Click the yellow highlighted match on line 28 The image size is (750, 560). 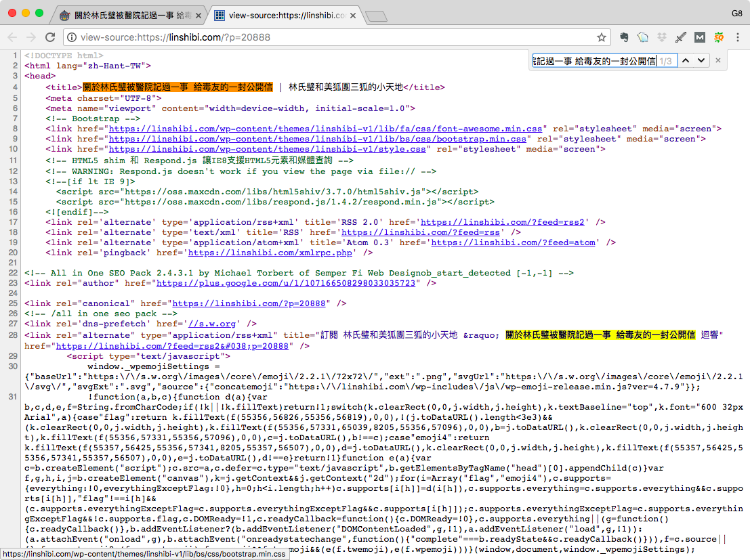pyautogui.click(x=601, y=335)
